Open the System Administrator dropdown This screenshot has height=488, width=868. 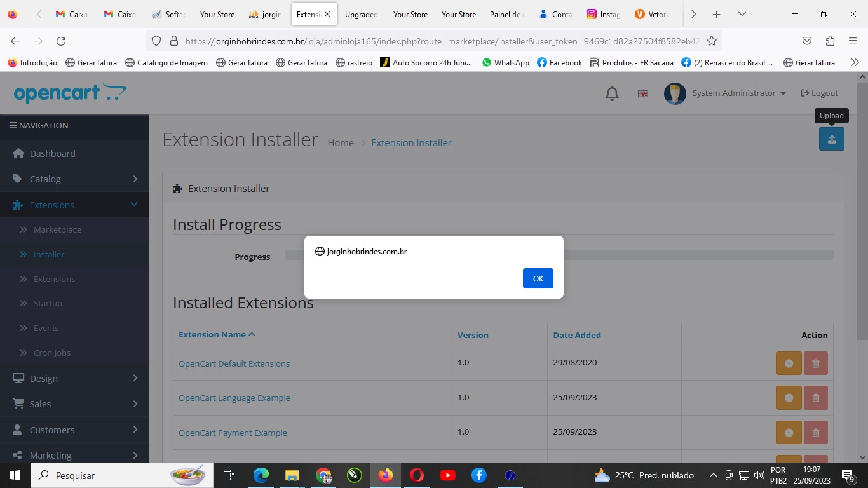coord(739,93)
